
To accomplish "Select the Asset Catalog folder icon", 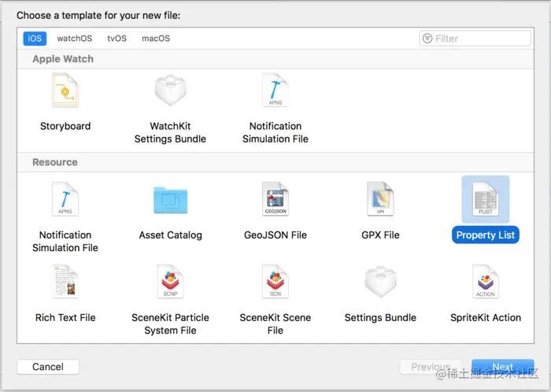I will tap(171, 200).
